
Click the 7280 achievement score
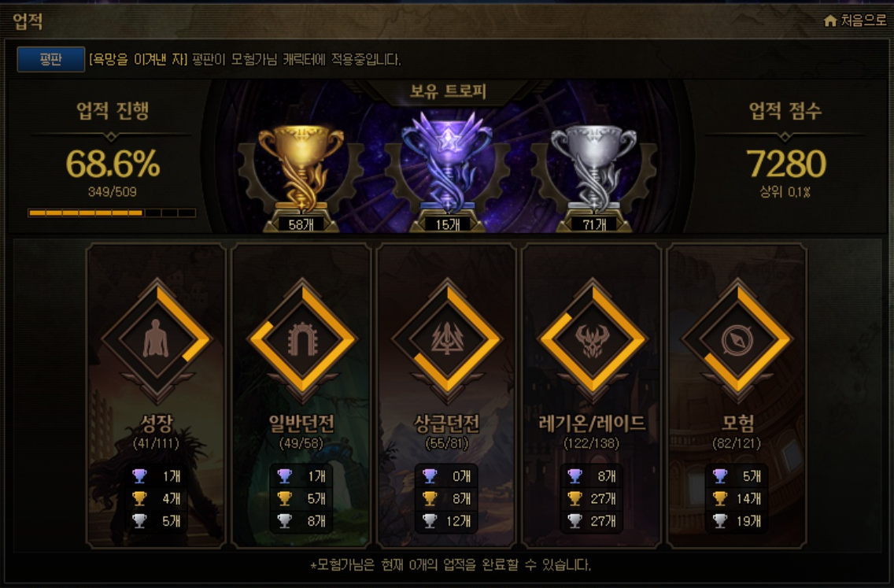click(x=785, y=164)
